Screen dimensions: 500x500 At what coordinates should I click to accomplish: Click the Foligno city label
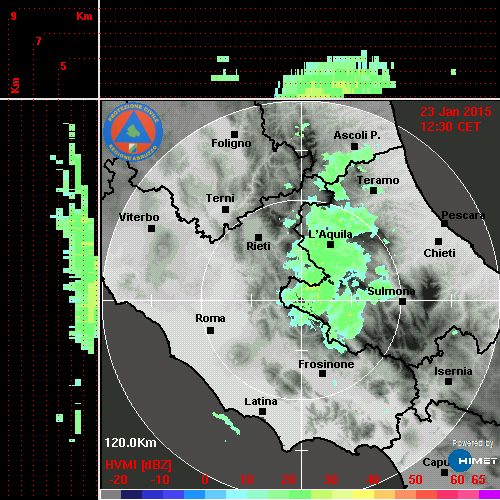[231, 143]
